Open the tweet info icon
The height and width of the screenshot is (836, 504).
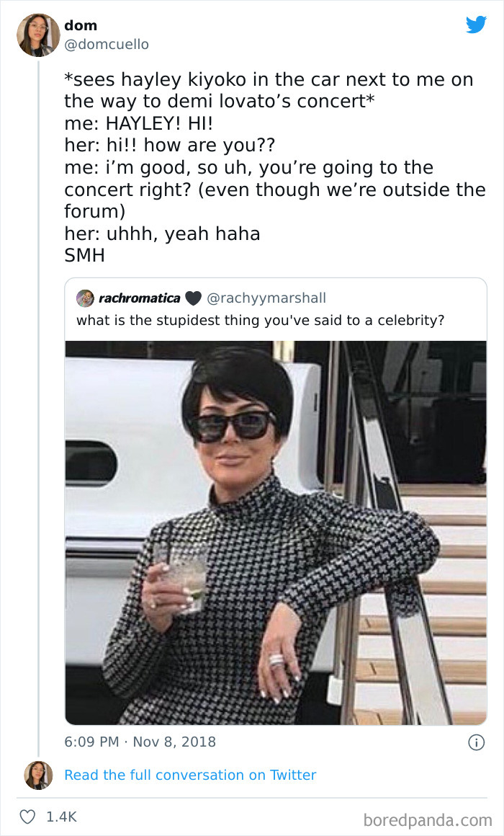pyautogui.click(x=476, y=742)
